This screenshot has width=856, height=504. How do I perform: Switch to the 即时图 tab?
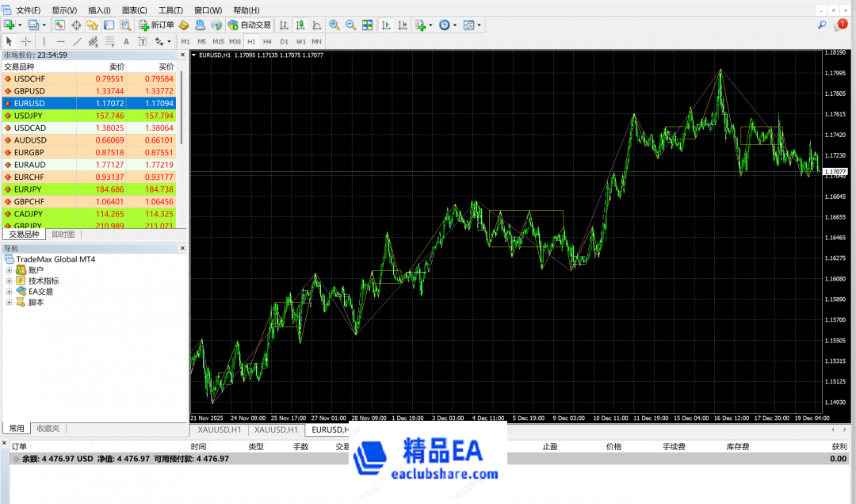pyautogui.click(x=63, y=235)
